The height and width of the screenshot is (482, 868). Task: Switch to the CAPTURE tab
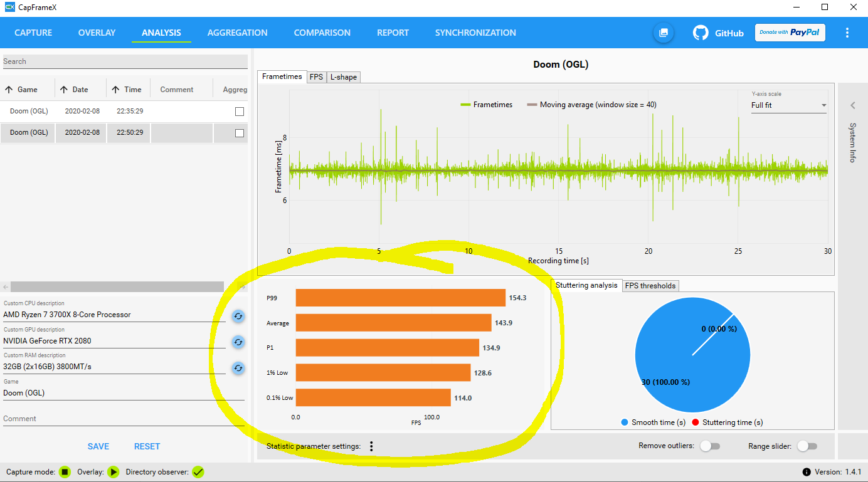tap(33, 33)
